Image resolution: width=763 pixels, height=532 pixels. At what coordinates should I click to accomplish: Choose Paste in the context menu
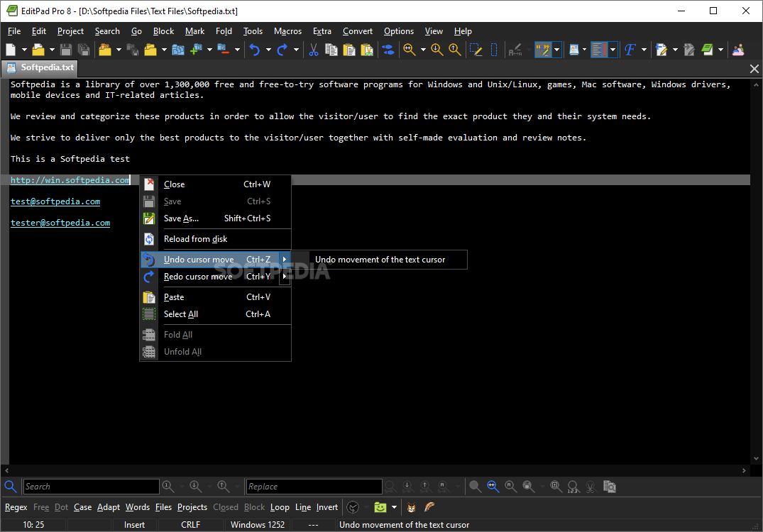point(216,297)
